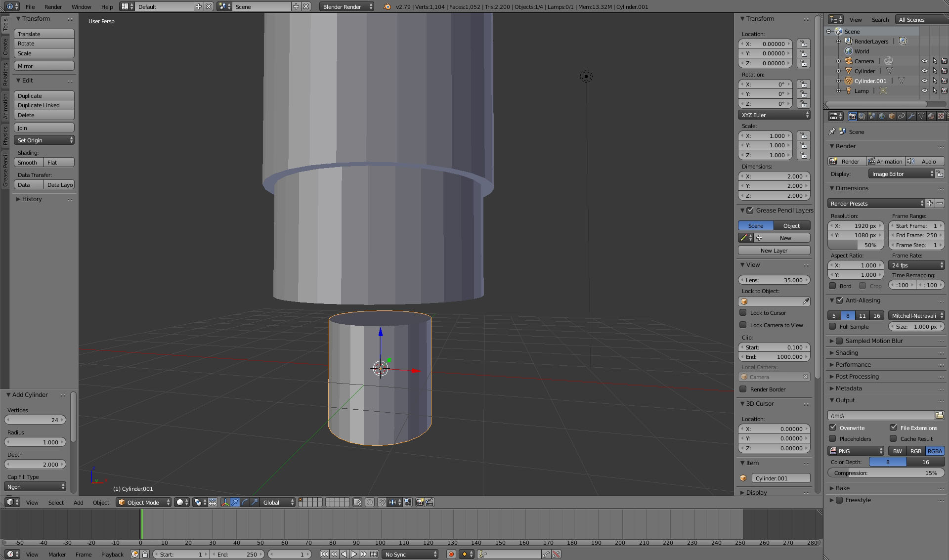Lock the X location with padlock icon

(804, 44)
